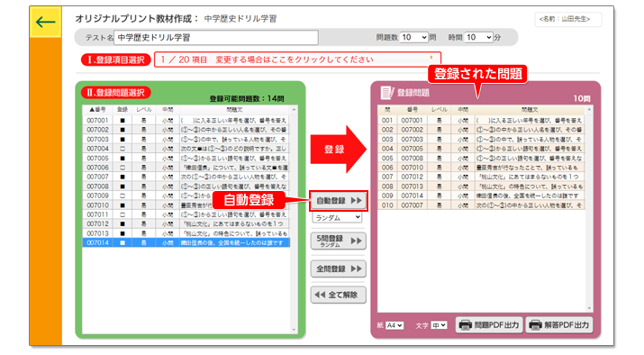Open the paper size A4 dropdown
The width and height of the screenshot is (644, 355).
point(395,325)
